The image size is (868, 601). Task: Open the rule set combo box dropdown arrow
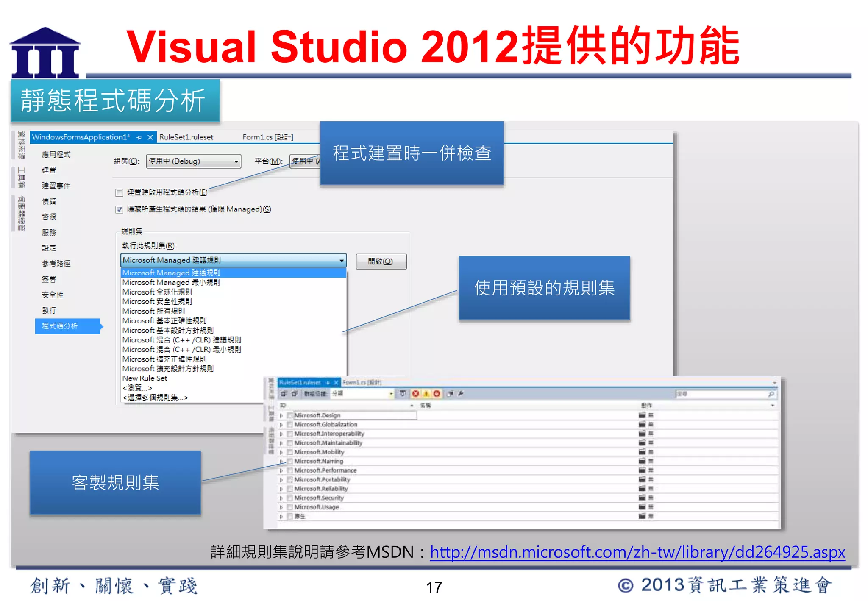pyautogui.click(x=342, y=261)
